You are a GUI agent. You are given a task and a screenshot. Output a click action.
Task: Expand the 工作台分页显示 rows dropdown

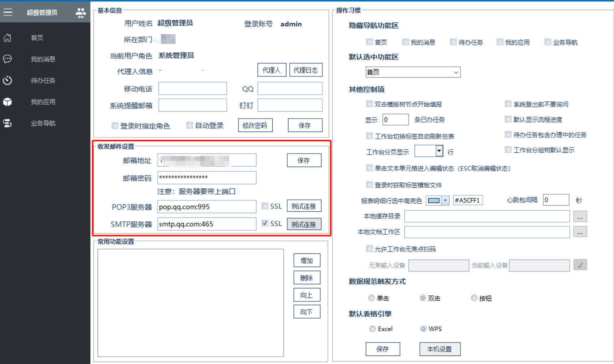(x=439, y=151)
